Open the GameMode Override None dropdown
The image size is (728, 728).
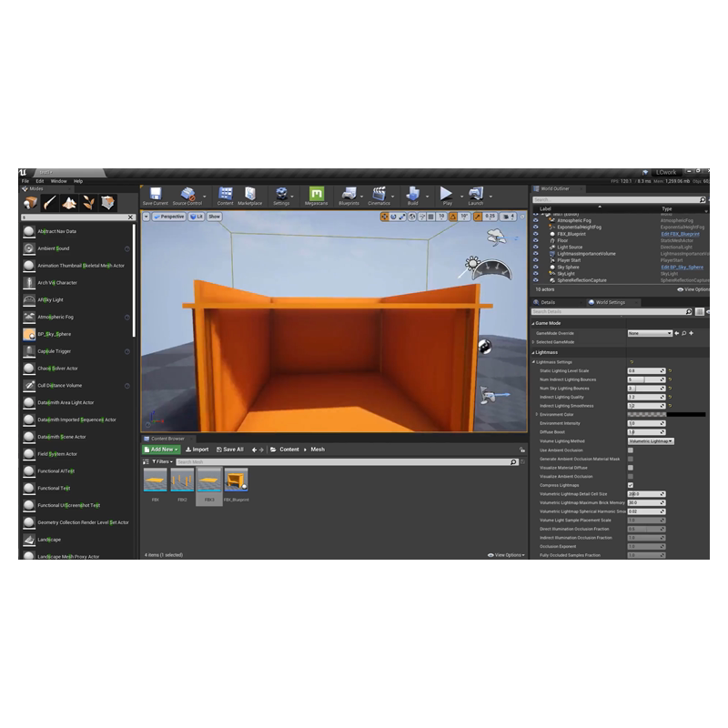click(x=650, y=333)
